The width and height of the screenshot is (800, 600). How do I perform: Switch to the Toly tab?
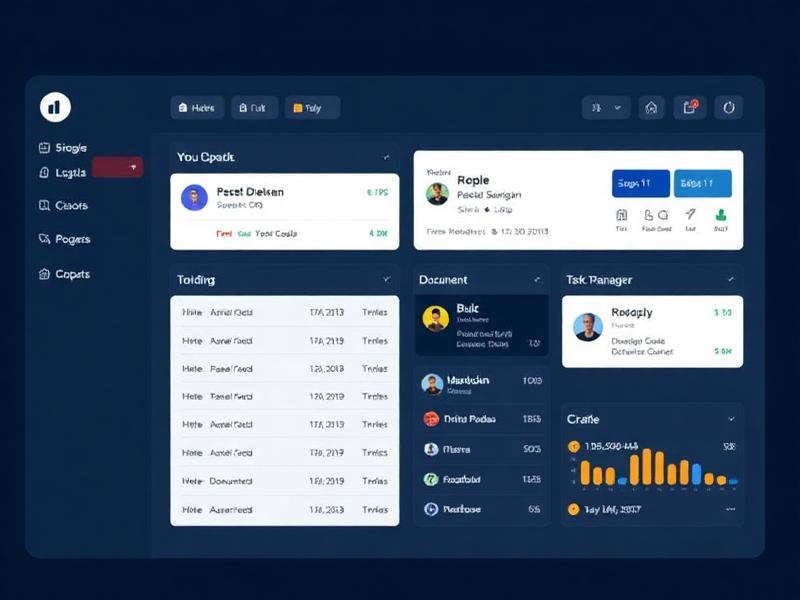[312, 108]
